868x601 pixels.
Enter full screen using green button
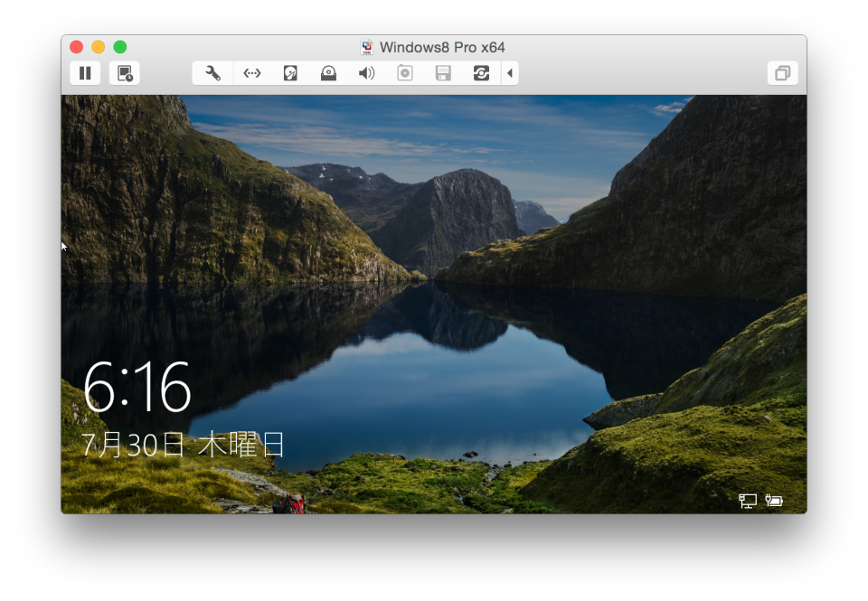(119, 47)
